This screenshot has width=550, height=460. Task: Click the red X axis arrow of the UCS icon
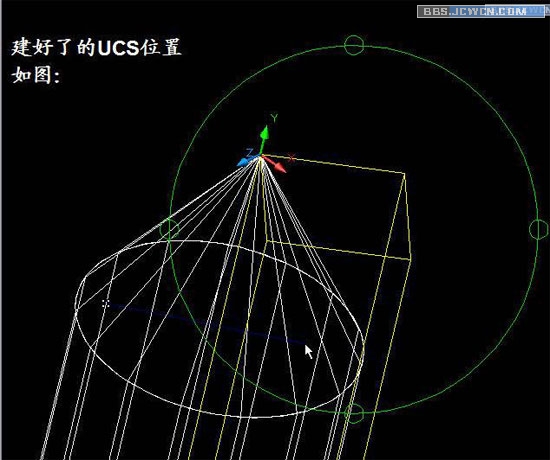[275, 165]
